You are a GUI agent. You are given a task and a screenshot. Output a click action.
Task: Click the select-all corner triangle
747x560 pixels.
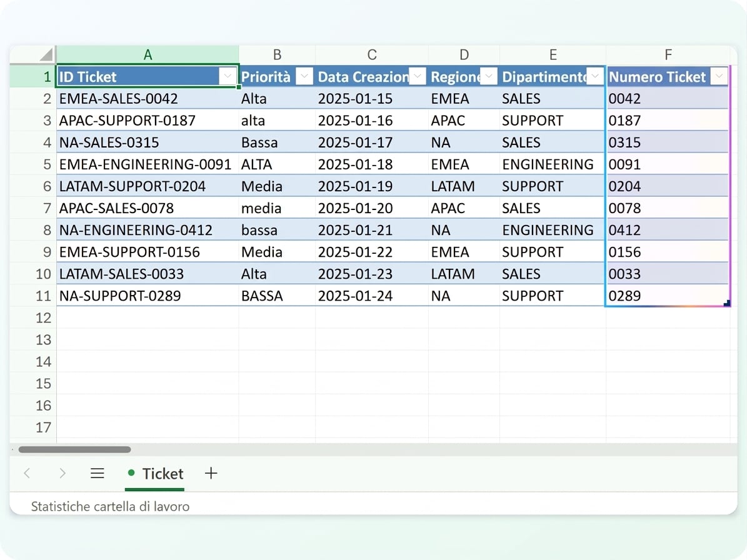click(x=46, y=54)
